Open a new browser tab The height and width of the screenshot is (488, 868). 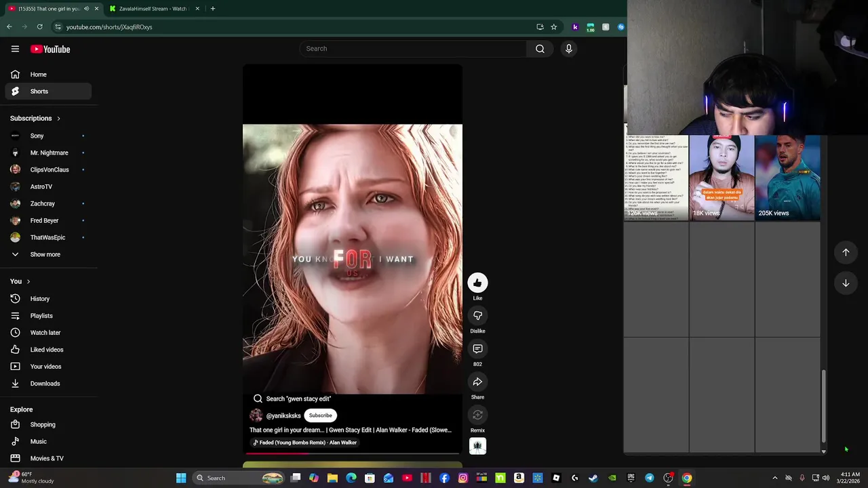click(212, 9)
